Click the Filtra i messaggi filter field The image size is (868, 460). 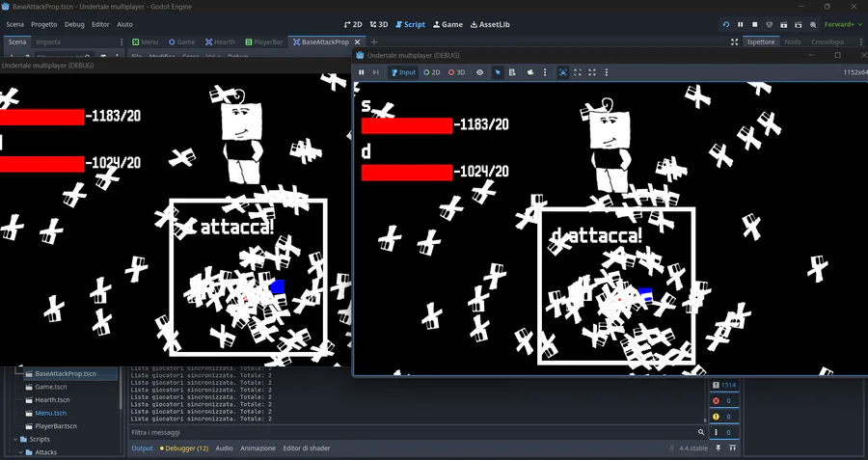click(x=413, y=432)
